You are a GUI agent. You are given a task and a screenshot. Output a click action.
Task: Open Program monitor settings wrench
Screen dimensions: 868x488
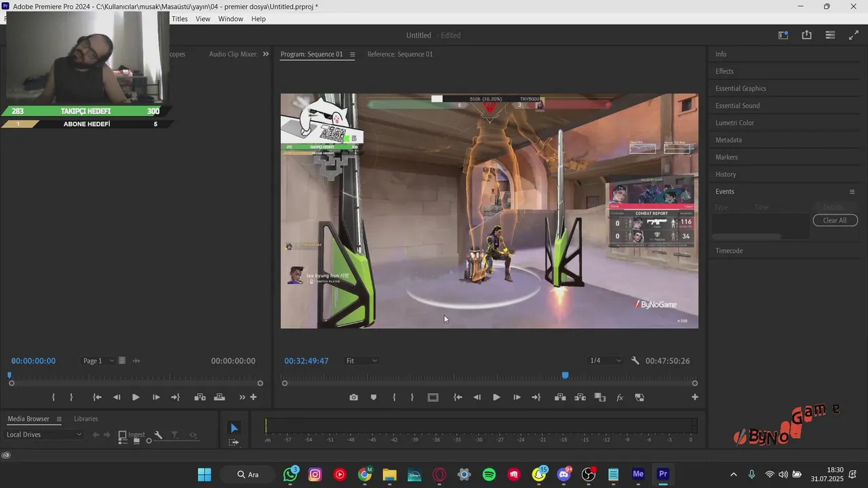(x=635, y=361)
